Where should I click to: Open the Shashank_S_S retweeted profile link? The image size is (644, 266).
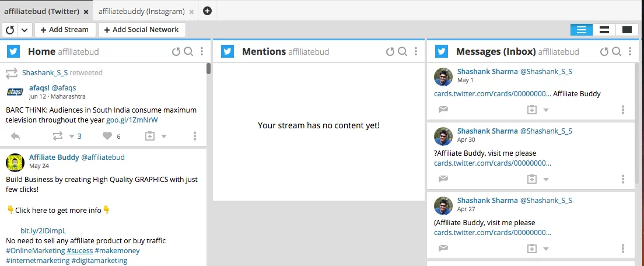tap(45, 73)
